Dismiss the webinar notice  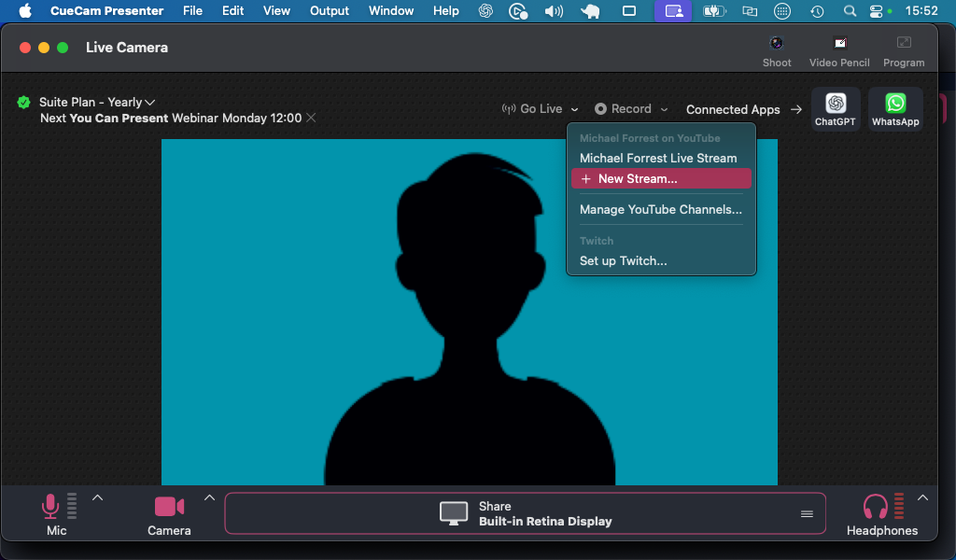tap(311, 118)
